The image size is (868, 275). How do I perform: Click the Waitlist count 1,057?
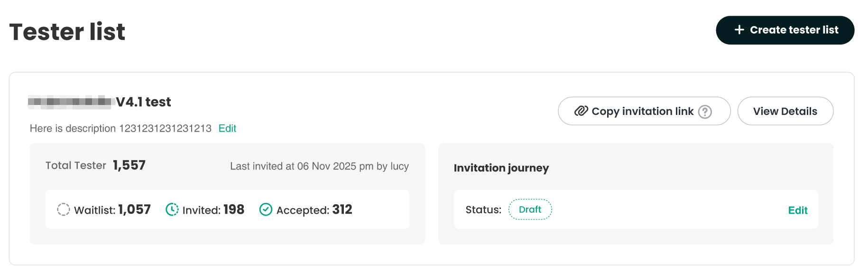tap(134, 209)
